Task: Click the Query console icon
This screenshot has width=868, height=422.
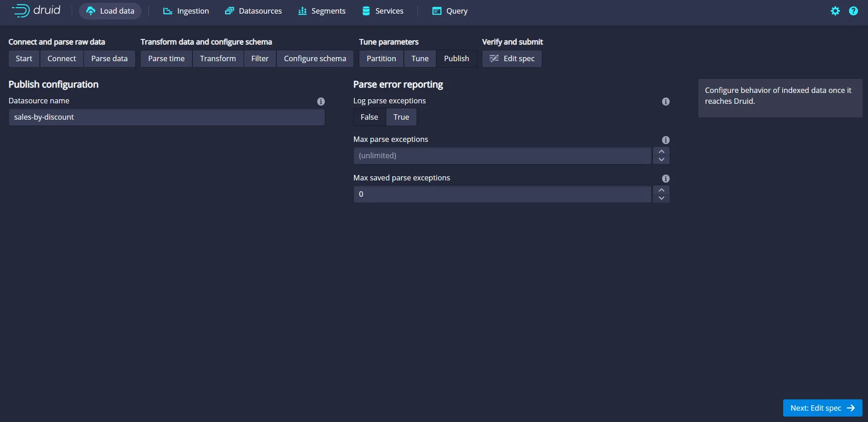Action: point(436,10)
